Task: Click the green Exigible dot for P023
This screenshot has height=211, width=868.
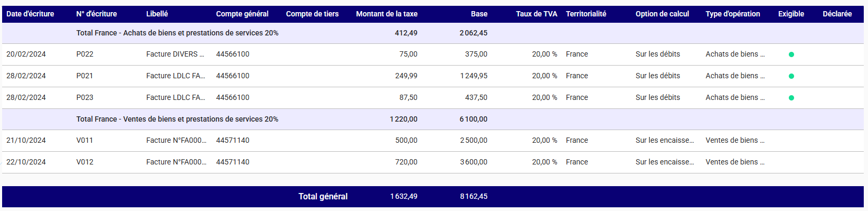Action: pos(791,98)
